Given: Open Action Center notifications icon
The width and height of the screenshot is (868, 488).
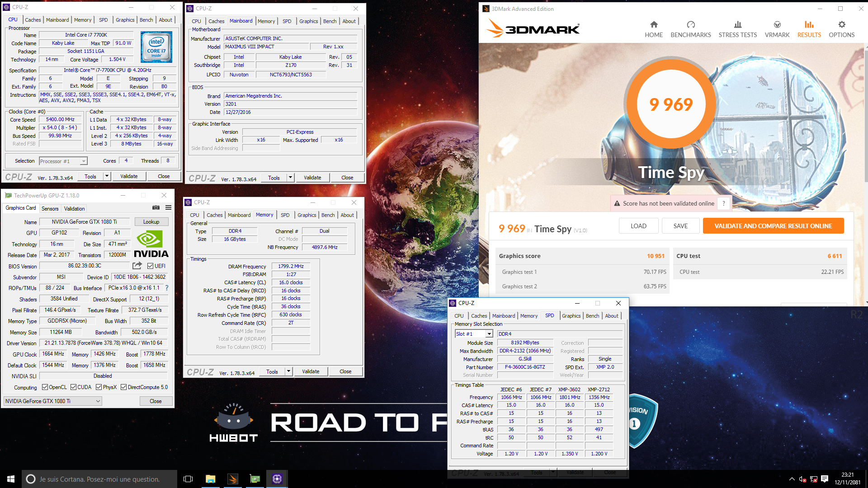Looking at the screenshot, I should pos(824,479).
